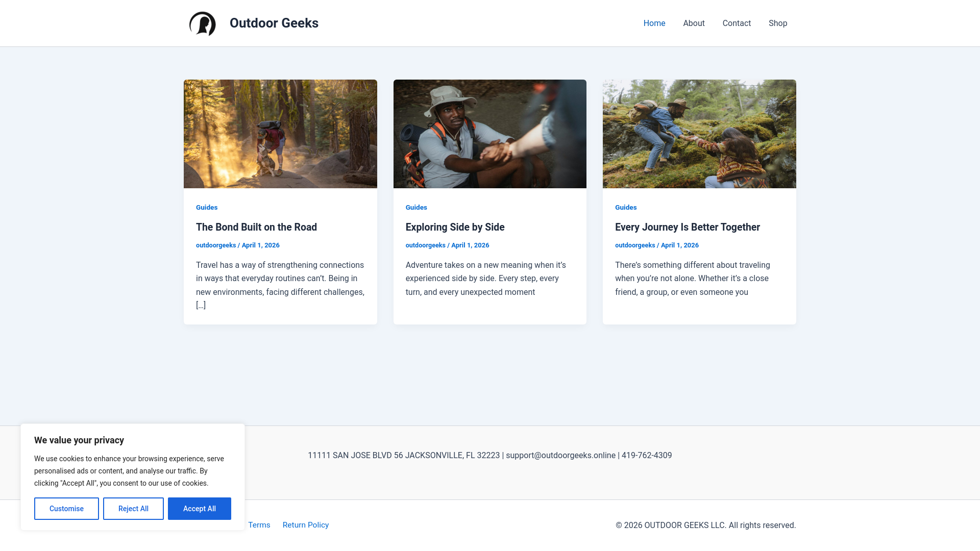The width and height of the screenshot is (980, 551).
Task: Select Guides category above Exploring Side by Side
Action: click(416, 208)
